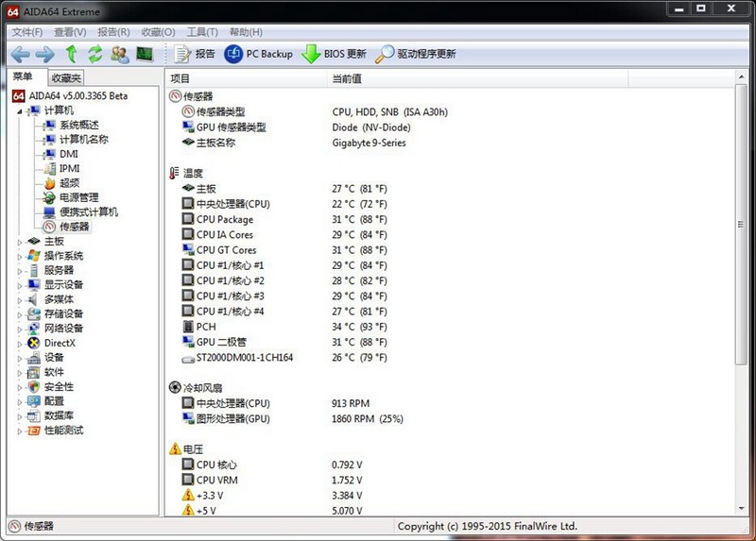This screenshot has height=541, width=756.
Task: Expand the 多媒体 tree node
Action: click(20, 300)
